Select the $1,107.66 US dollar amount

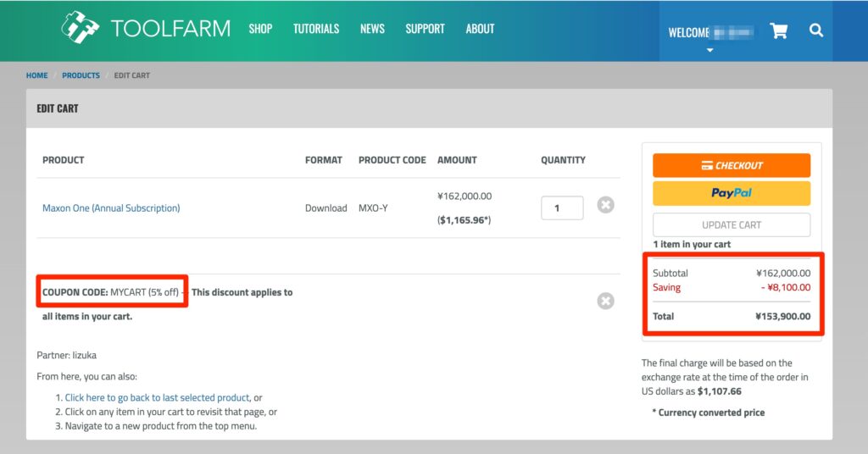tap(719, 391)
